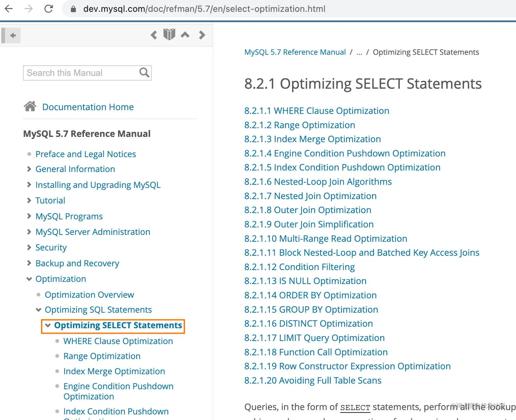Click the home icon beside Documentation Home

click(x=30, y=107)
